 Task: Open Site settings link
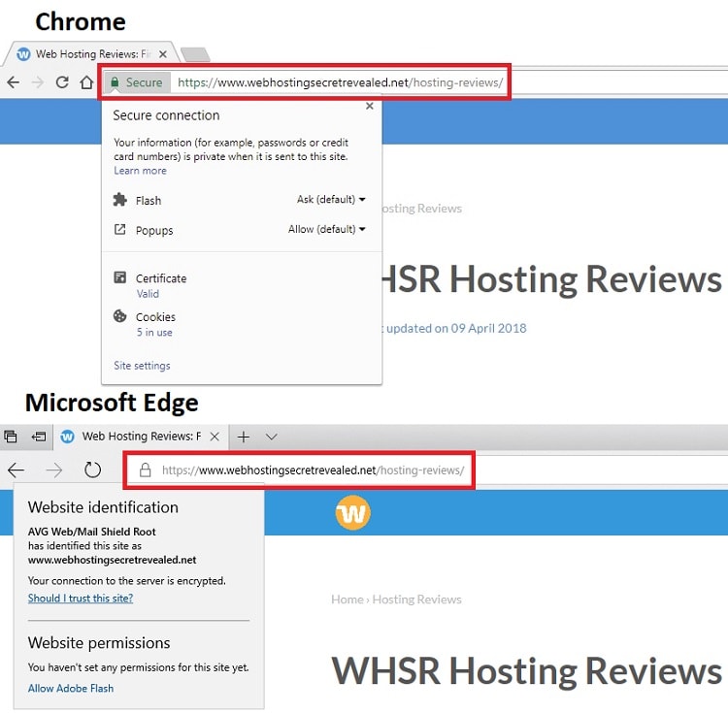pyautogui.click(x=142, y=366)
